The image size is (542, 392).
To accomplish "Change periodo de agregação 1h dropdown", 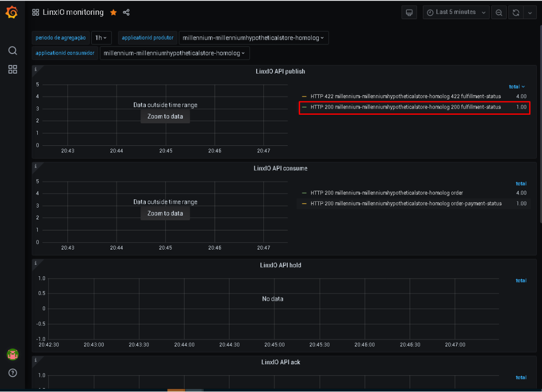I will (x=101, y=38).
